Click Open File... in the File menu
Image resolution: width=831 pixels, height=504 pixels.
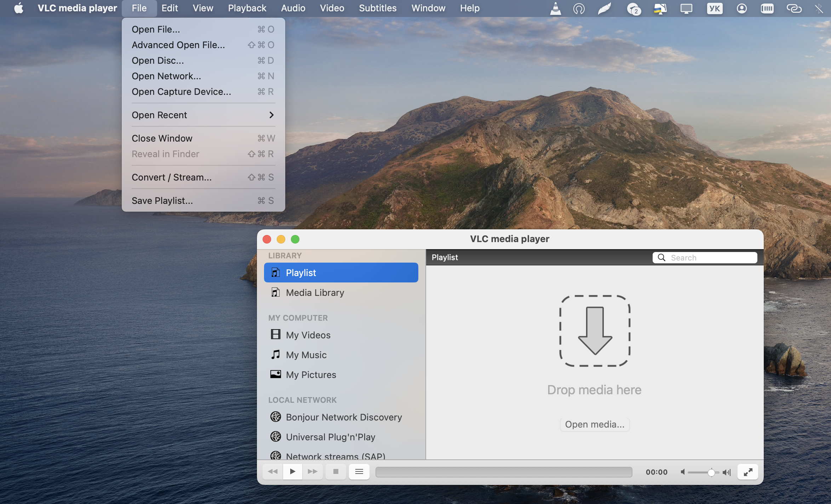tap(155, 28)
